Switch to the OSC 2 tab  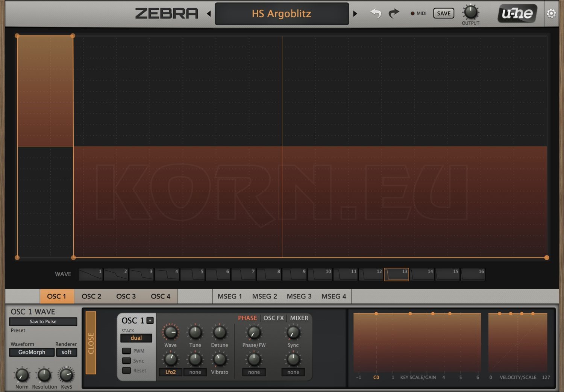point(91,296)
